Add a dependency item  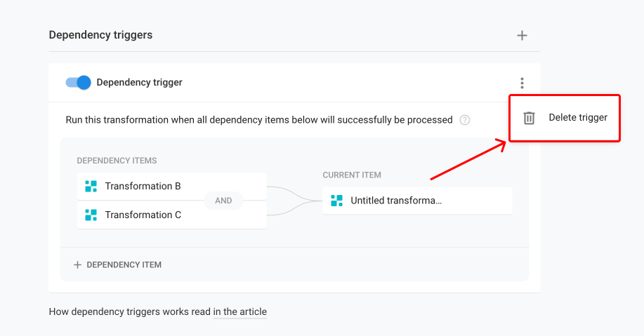coord(117,265)
